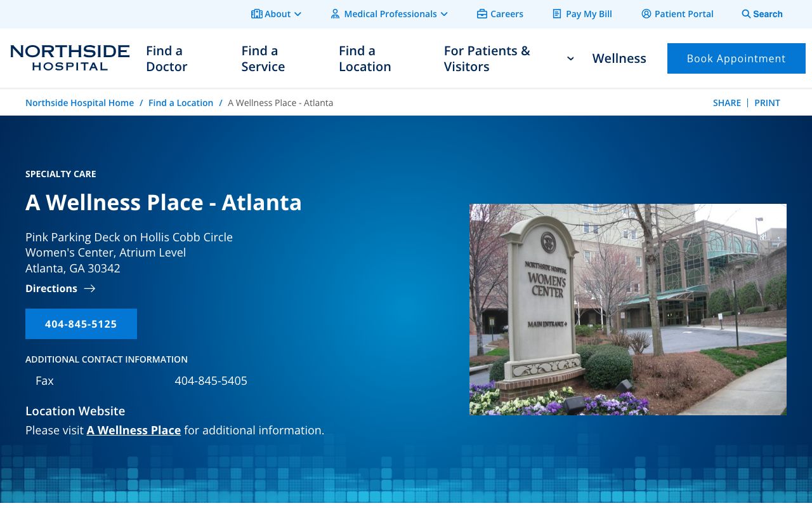Open the Search magnifier icon

click(x=746, y=14)
